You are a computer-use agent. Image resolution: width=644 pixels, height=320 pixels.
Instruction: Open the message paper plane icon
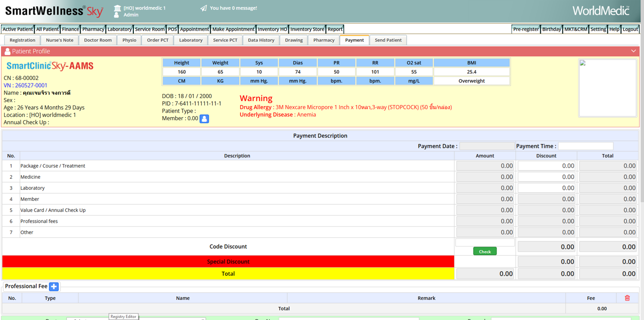[203, 8]
